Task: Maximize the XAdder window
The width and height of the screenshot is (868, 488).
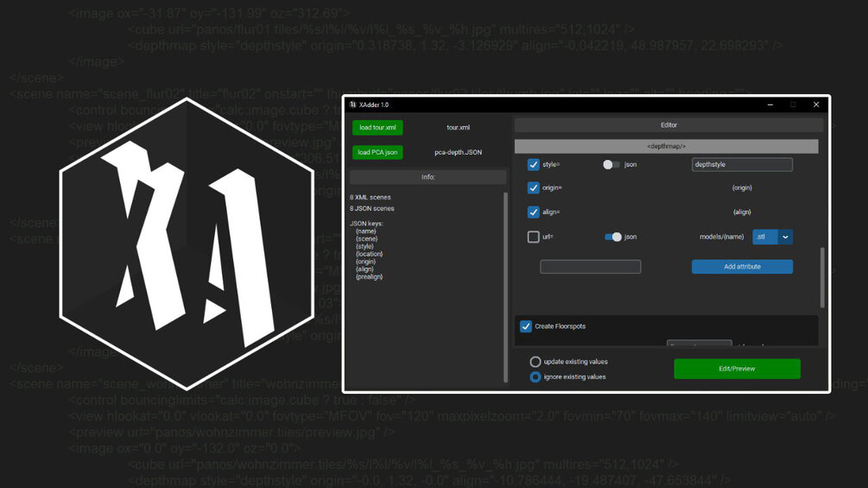Action: [793, 105]
